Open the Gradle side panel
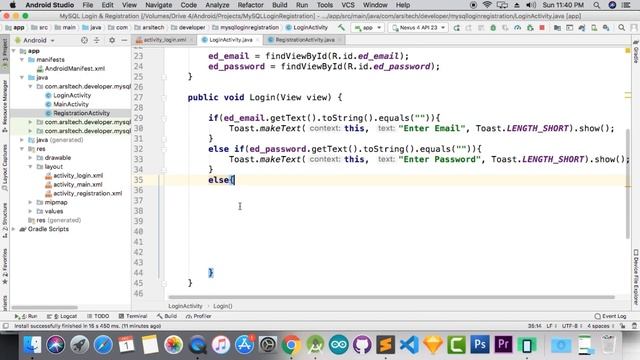 click(636, 51)
